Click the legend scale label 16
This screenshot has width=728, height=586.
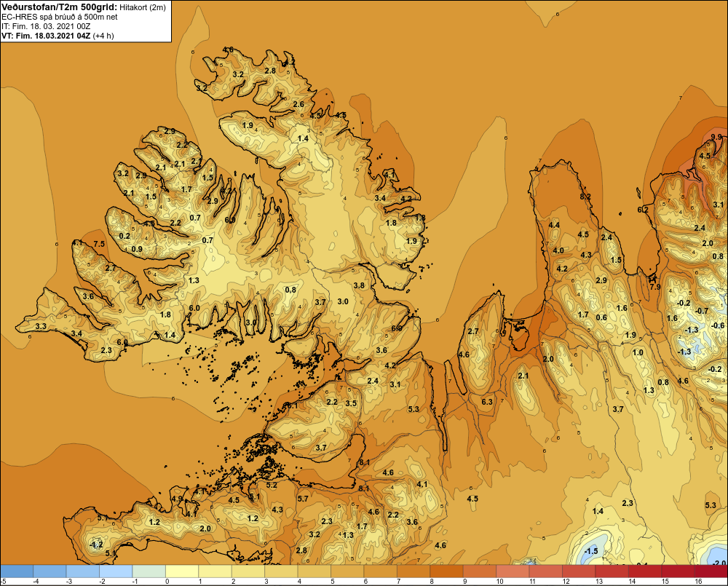click(698, 582)
